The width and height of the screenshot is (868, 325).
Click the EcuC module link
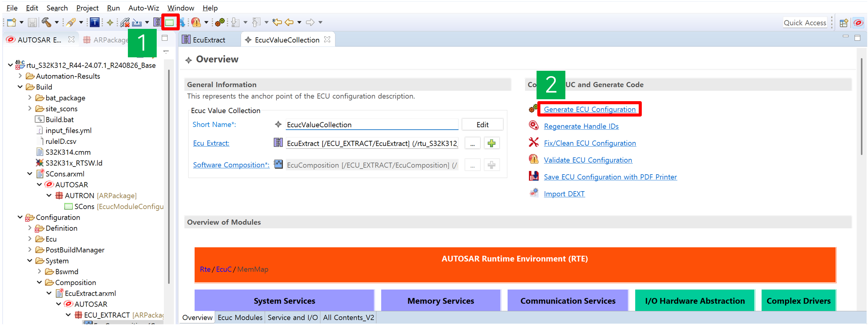224,269
